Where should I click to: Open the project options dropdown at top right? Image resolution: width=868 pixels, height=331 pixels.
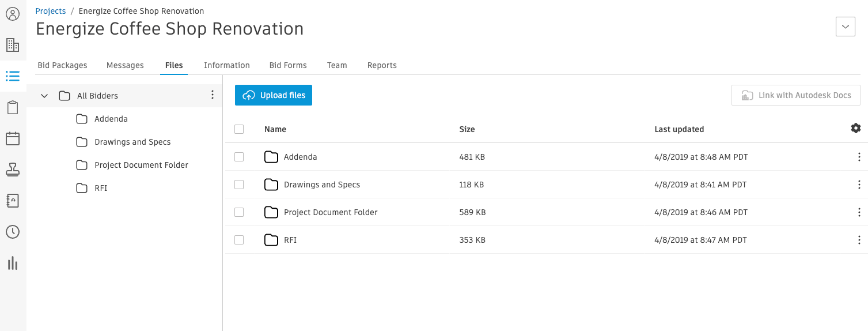click(846, 27)
